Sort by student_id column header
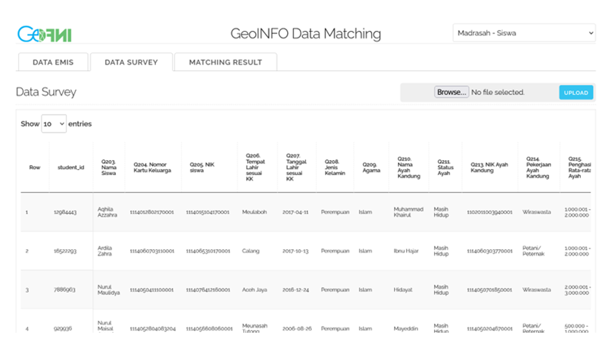Image resolution: width=608 pixels, height=364 pixels. pos(71,167)
